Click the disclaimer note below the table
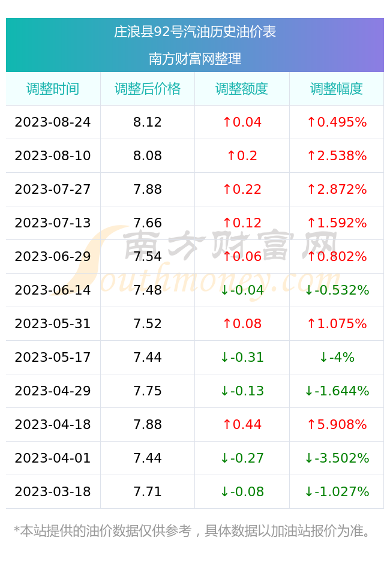Screen dimensions: 390x588 (x=193, y=530)
